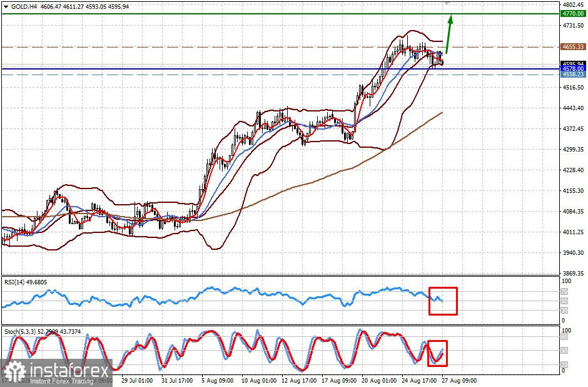588x387 pixels.
Task: Click the 4228.40 price on the scale
Action: coord(574,170)
